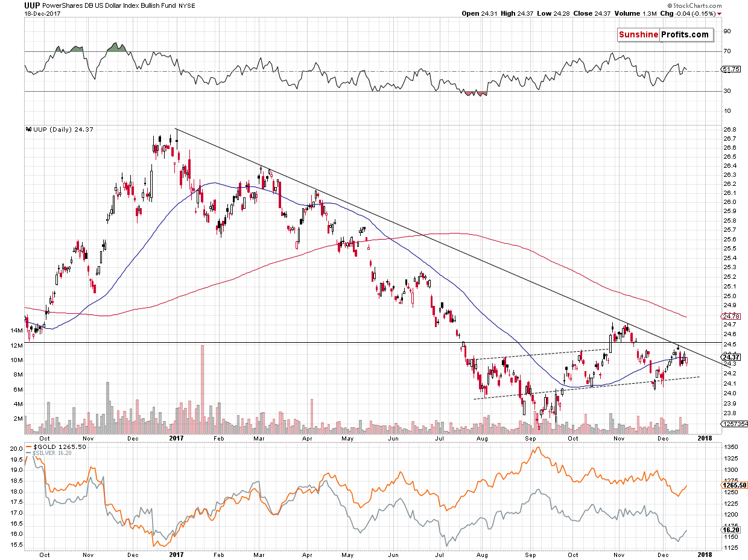Click the 1300 gold axis label

730,469
